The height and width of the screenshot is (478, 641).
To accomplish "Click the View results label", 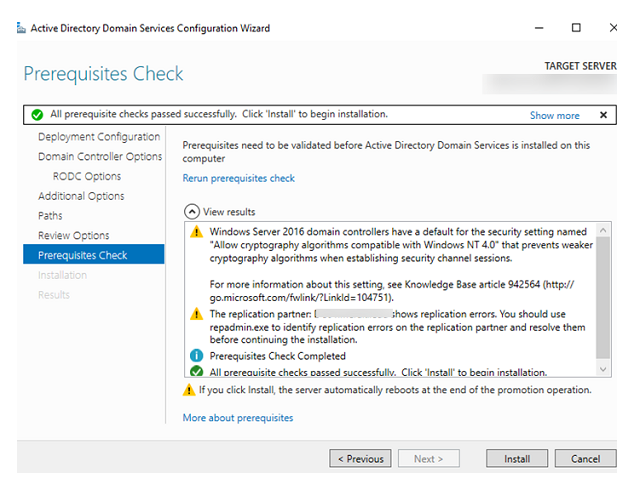I will tap(229, 212).
